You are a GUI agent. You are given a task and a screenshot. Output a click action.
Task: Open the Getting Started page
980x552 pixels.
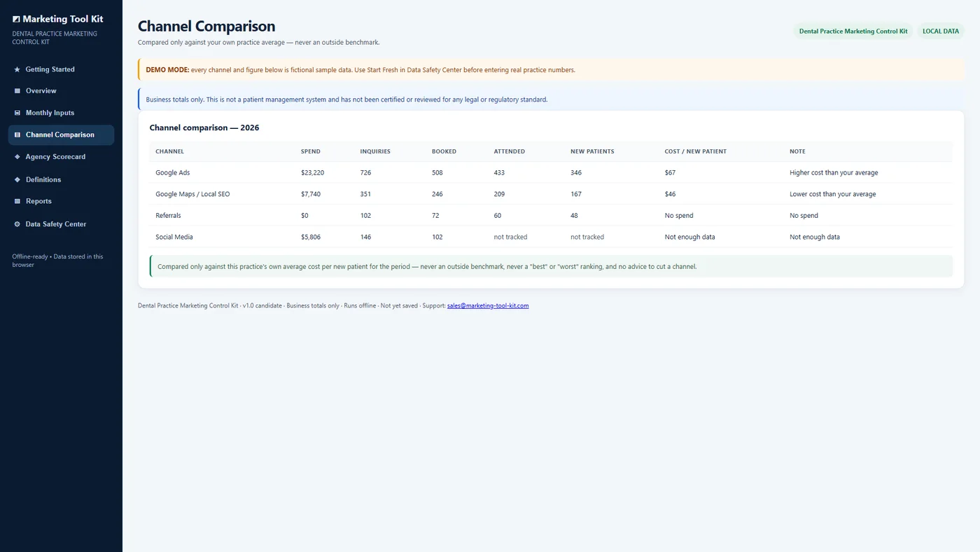click(61, 69)
